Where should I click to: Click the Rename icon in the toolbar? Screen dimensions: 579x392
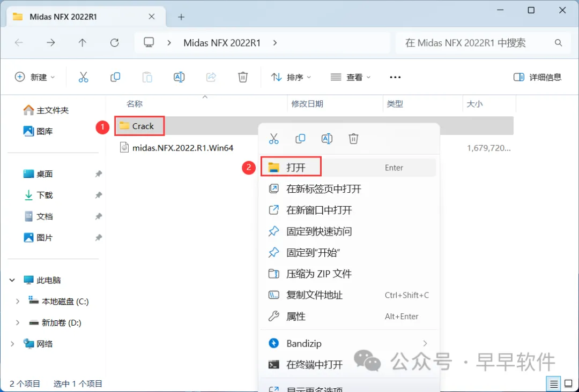pyautogui.click(x=179, y=77)
